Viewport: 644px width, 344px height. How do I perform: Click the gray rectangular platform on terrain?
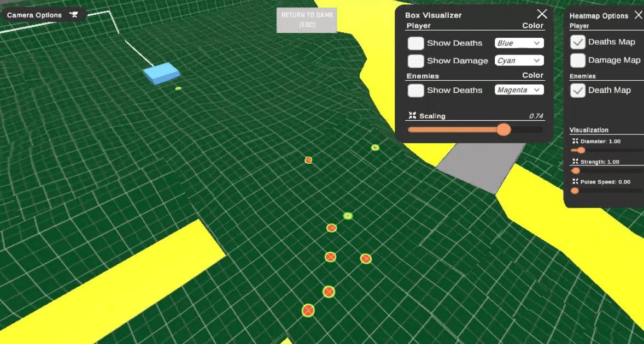481,167
